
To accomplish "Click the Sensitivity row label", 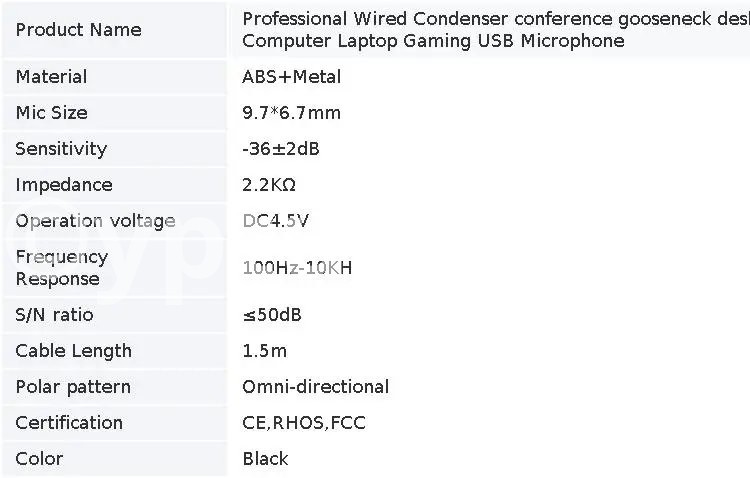I will (61, 149).
